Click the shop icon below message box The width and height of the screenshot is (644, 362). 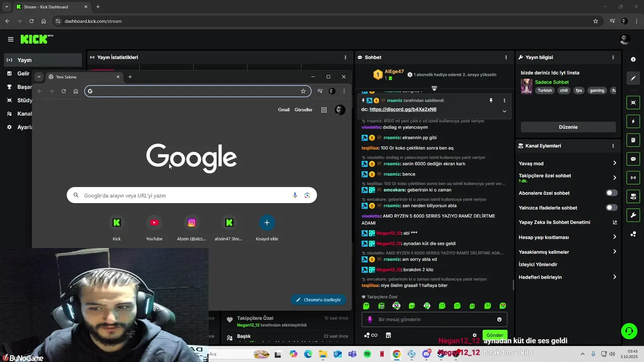(388, 335)
